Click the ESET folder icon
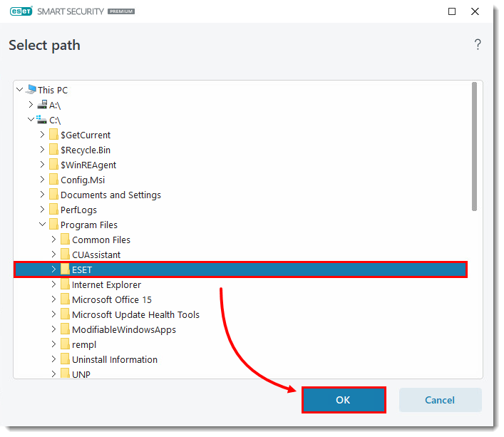The width and height of the screenshot is (504, 437). point(65,269)
